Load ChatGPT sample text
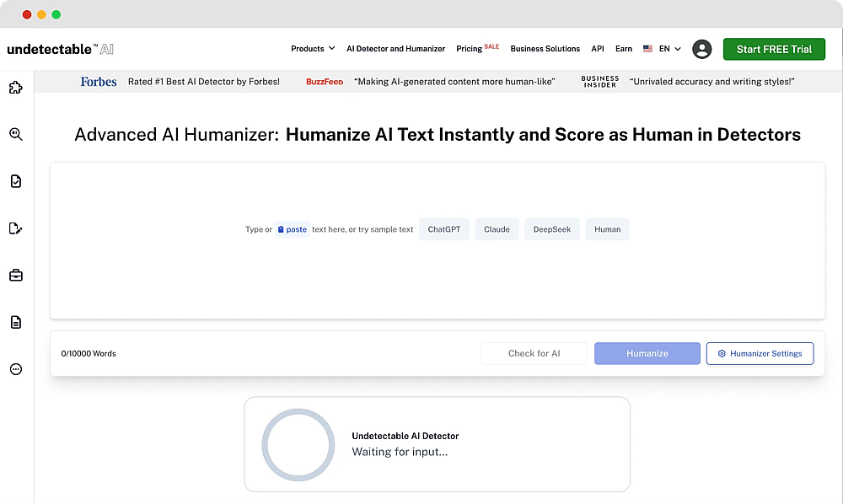The width and height of the screenshot is (843, 504). click(x=444, y=229)
